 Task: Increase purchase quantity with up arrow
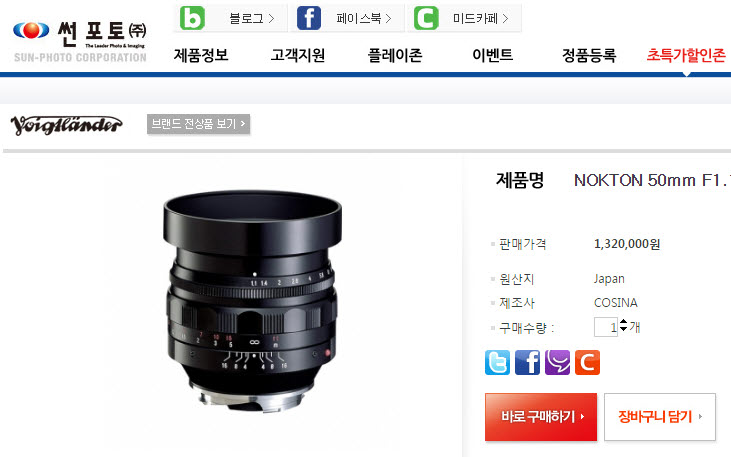tap(623, 322)
